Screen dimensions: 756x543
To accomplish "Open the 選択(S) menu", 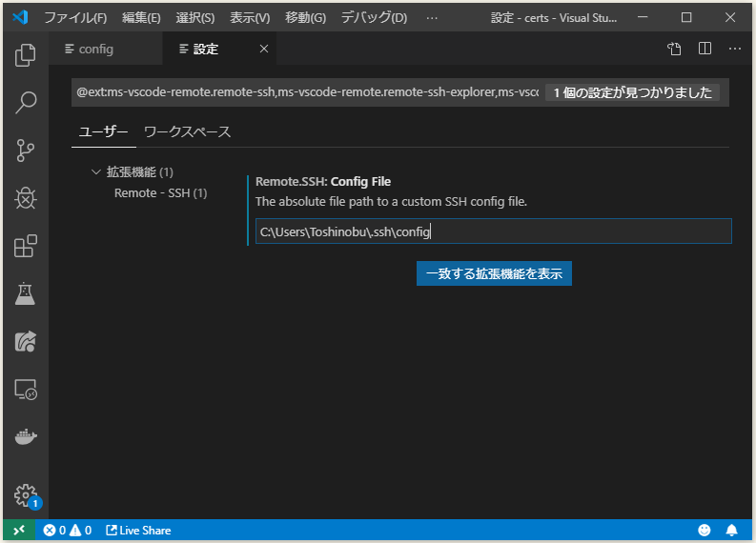I will coord(194,18).
